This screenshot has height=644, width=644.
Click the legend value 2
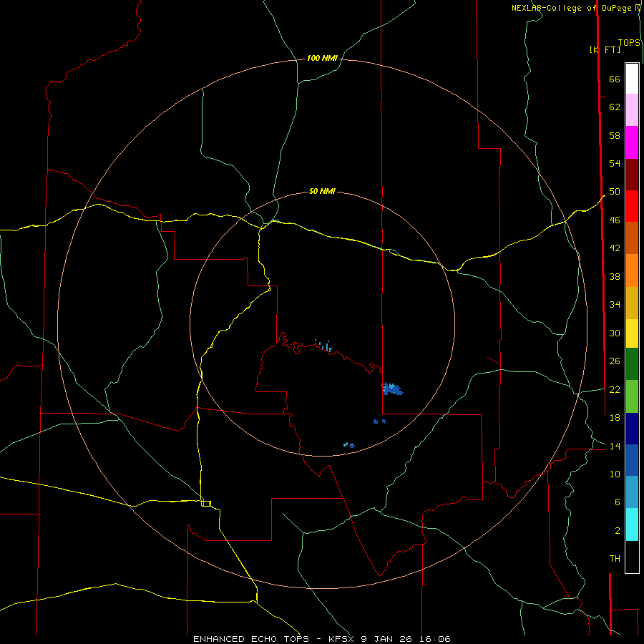click(x=617, y=531)
